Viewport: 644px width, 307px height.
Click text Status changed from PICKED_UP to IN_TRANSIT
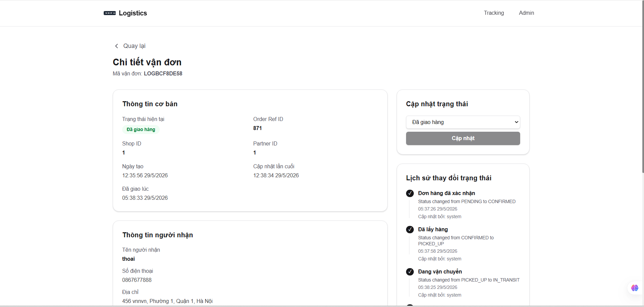coord(469,280)
